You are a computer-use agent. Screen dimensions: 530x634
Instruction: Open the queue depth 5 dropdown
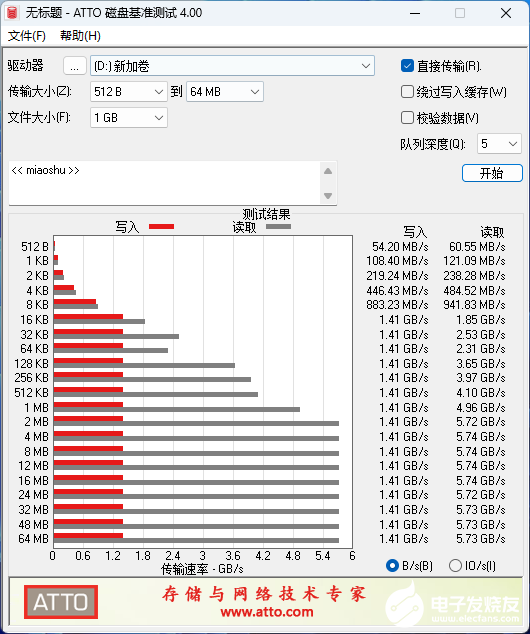click(x=499, y=144)
